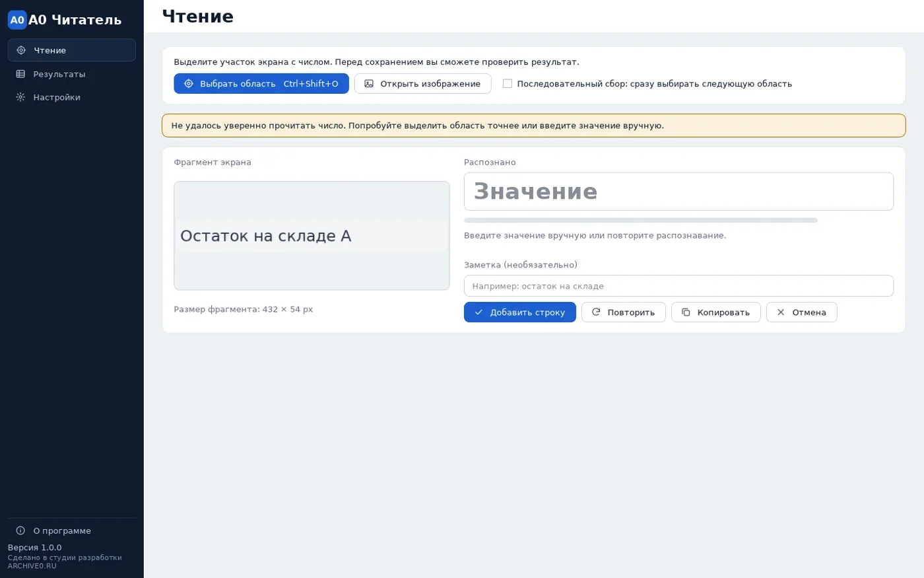
Task: Click the Введите значение вручную hint text
Action: tap(595, 236)
